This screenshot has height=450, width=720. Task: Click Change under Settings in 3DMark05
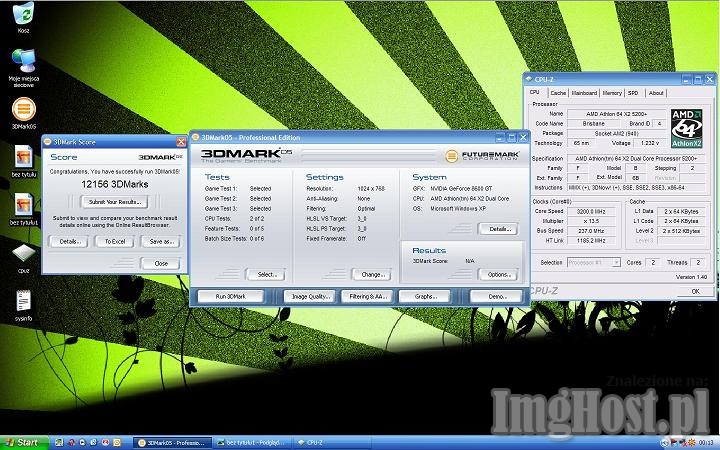pyautogui.click(x=371, y=275)
